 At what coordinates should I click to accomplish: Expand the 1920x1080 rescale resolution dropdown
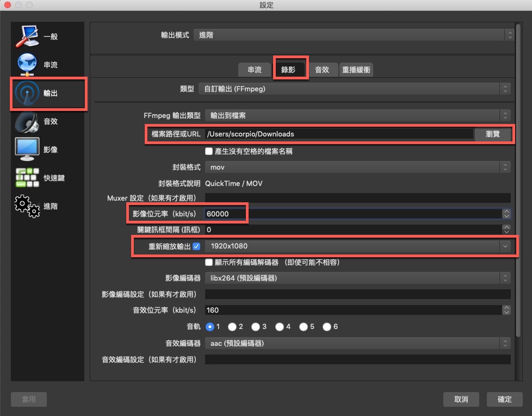pyautogui.click(x=357, y=246)
